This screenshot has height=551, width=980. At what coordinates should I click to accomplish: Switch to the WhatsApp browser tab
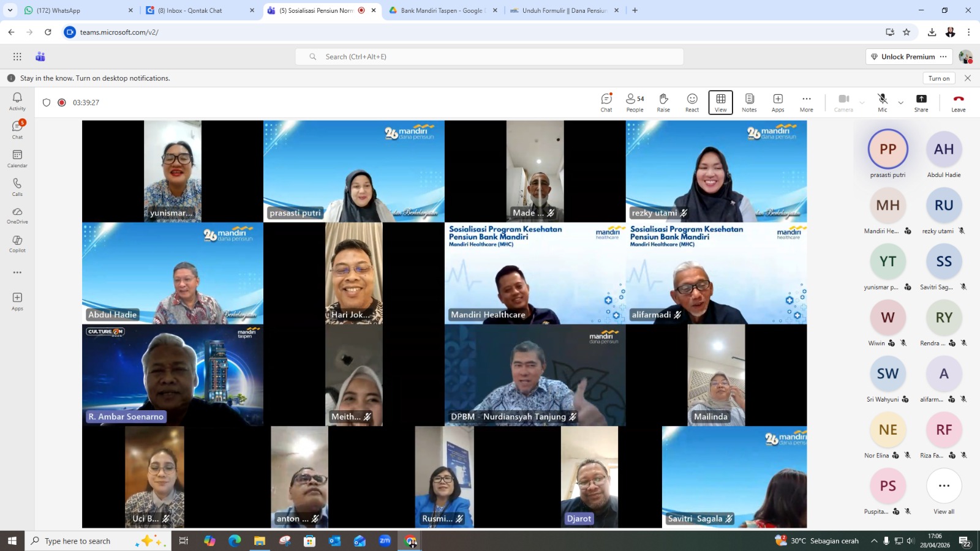pyautogui.click(x=78, y=10)
